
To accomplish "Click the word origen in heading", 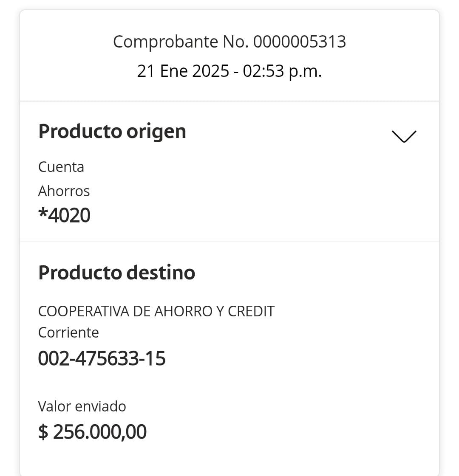I will (x=156, y=132).
